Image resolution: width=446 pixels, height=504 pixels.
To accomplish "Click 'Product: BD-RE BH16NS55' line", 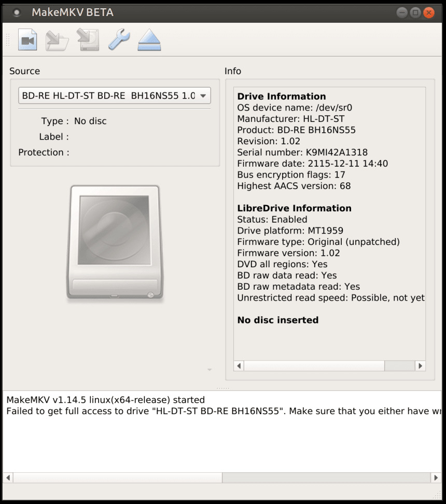I will [296, 130].
